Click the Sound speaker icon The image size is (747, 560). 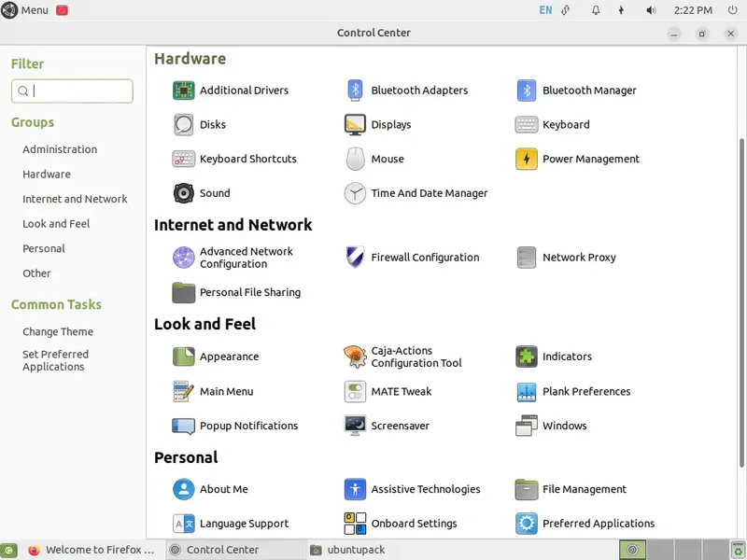[x=183, y=193]
